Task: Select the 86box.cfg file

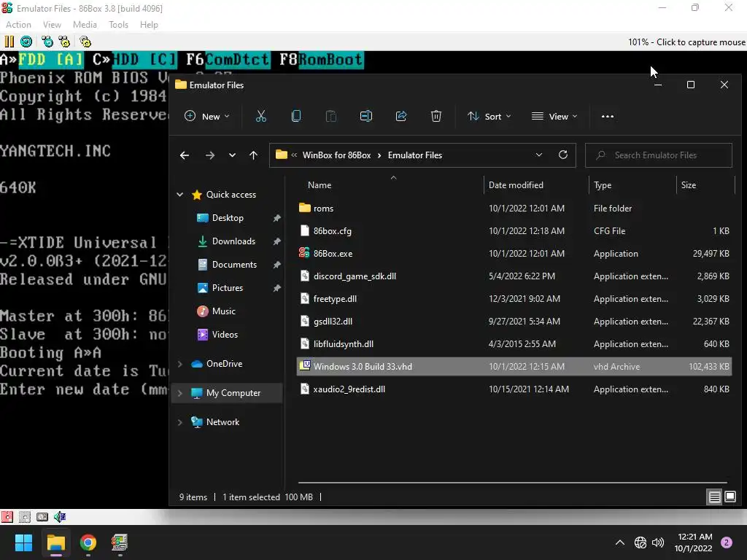Action: point(514,231)
